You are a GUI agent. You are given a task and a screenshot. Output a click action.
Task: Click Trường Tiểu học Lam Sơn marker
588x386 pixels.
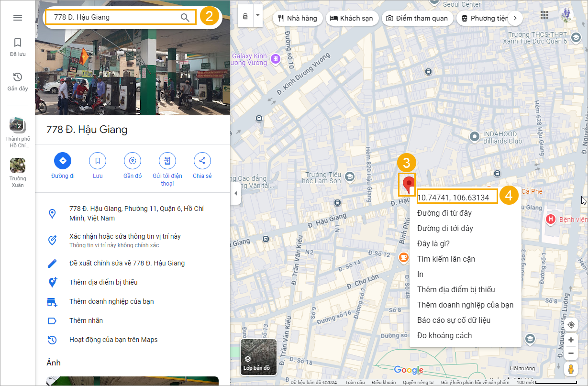coord(350,177)
